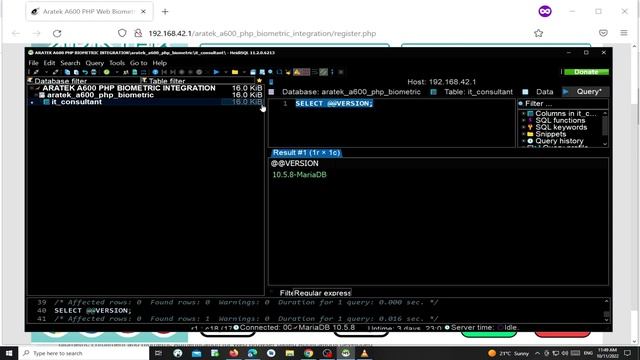The width and height of the screenshot is (640, 360).
Task: Click the 10.5.8-MariaDB result cell
Action: point(299,175)
